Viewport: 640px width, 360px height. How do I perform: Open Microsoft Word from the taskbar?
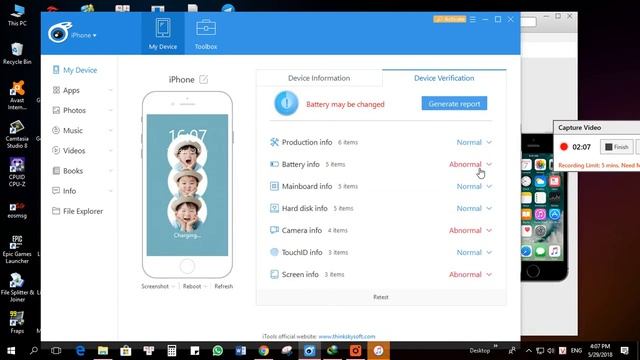[x=241, y=351]
